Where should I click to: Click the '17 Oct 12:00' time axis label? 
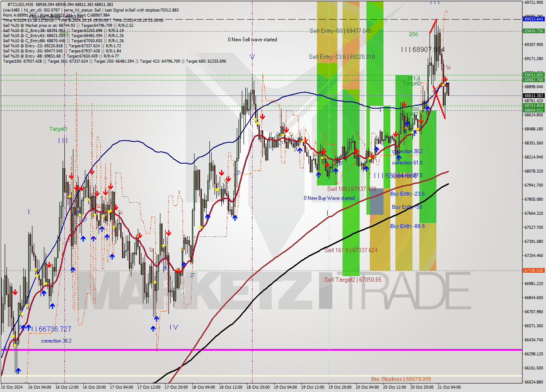148,387
